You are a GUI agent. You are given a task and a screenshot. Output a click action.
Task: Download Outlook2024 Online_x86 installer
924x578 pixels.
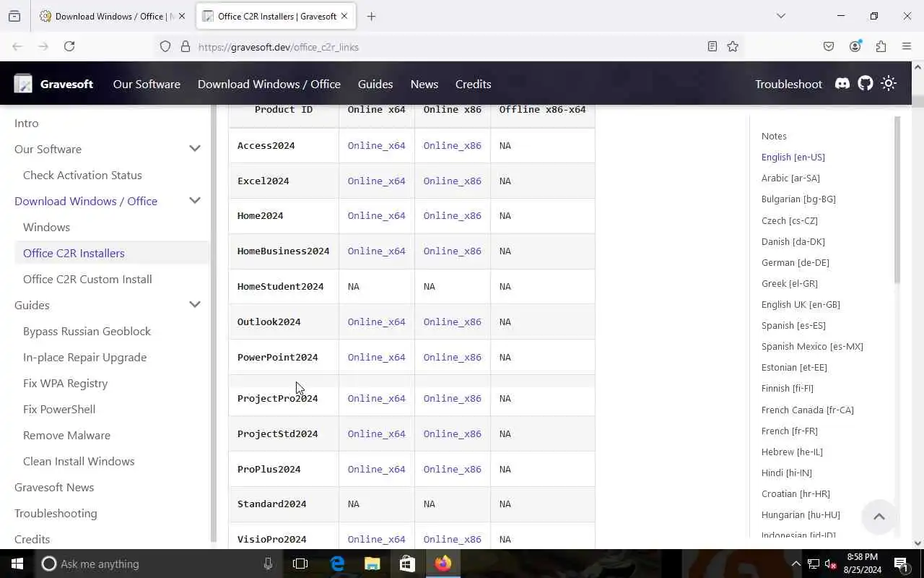click(452, 322)
